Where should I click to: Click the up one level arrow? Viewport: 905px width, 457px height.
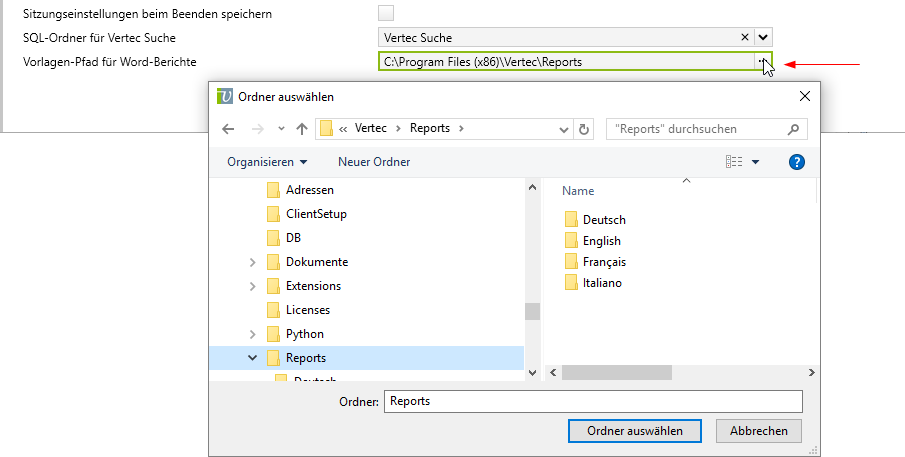[x=301, y=129]
